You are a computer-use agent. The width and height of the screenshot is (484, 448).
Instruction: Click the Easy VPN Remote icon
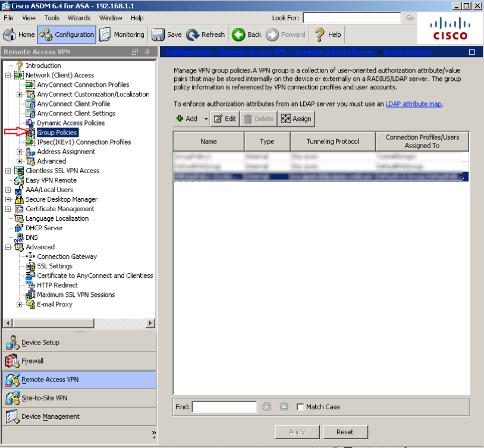[19, 180]
